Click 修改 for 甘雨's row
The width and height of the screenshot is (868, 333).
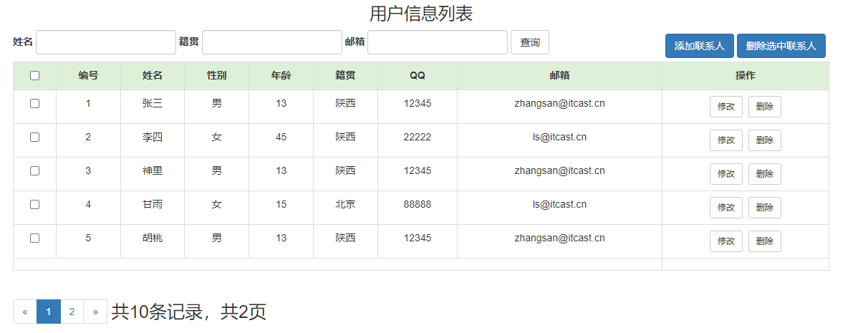(726, 208)
